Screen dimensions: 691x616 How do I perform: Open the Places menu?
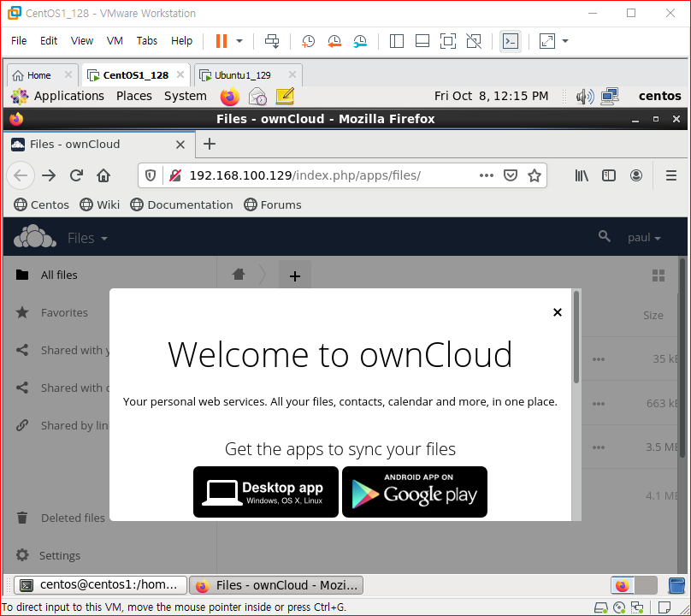(134, 96)
